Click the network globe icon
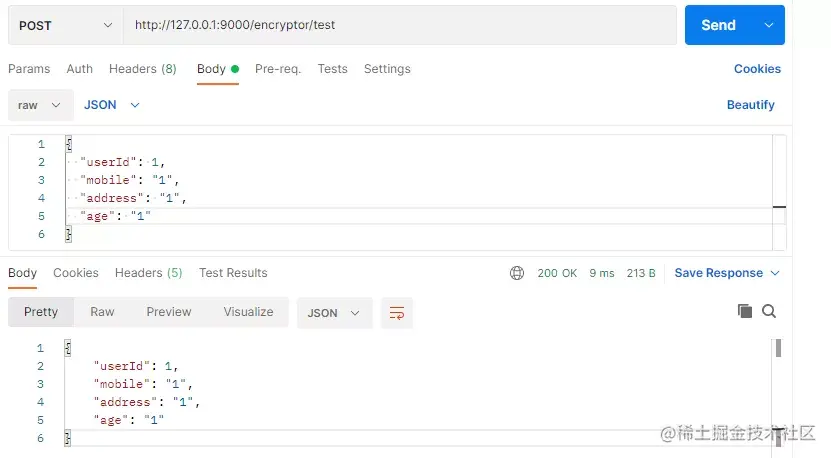The image size is (831, 458). 517,273
